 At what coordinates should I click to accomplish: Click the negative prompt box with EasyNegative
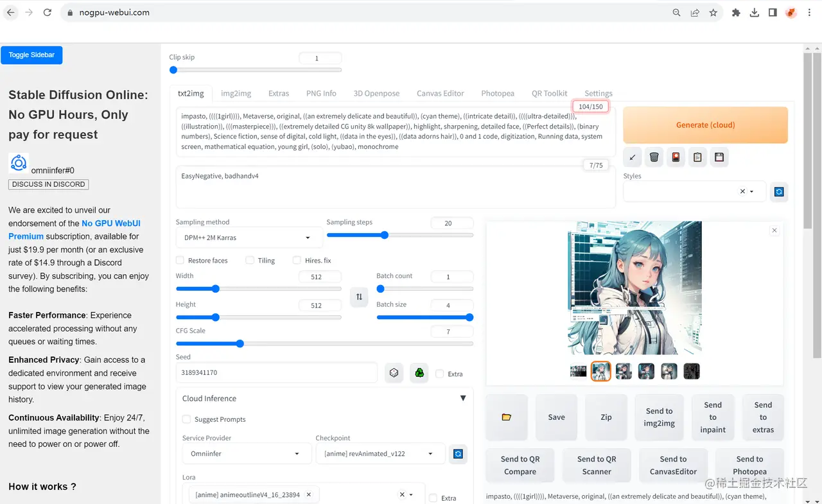tap(396, 186)
